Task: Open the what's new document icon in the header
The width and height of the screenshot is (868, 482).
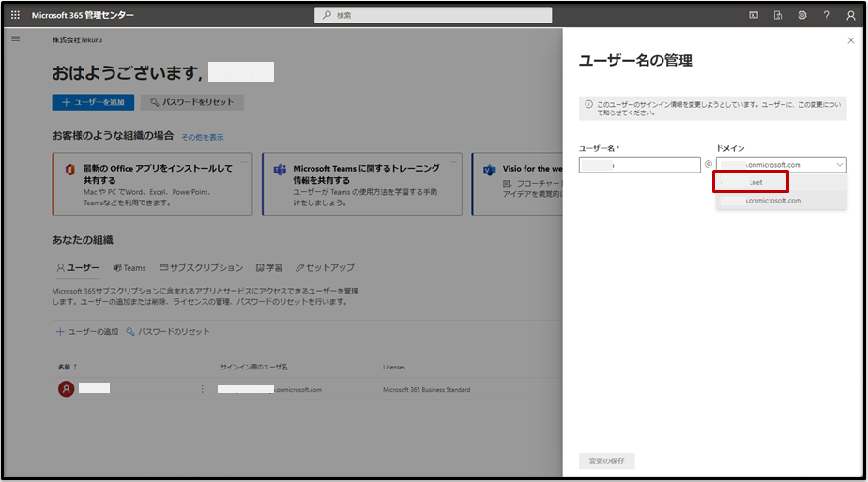Action: coord(778,16)
